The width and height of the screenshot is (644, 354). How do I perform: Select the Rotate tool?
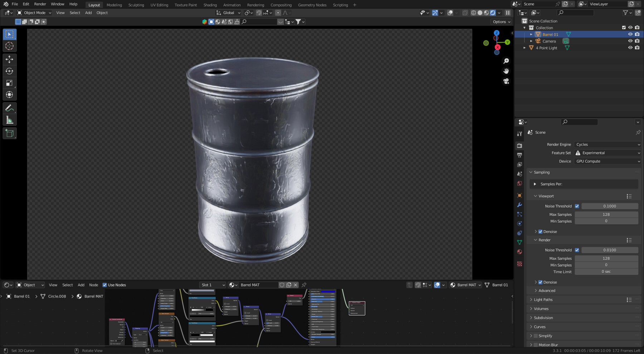click(x=9, y=71)
